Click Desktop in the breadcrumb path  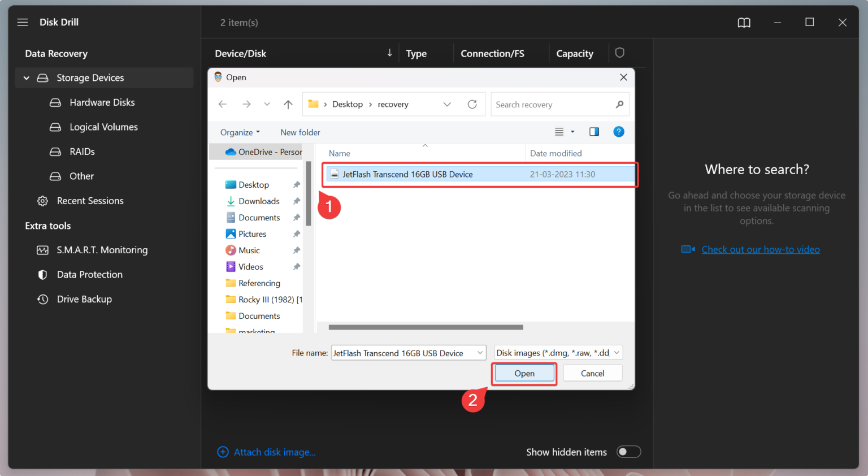coord(347,104)
